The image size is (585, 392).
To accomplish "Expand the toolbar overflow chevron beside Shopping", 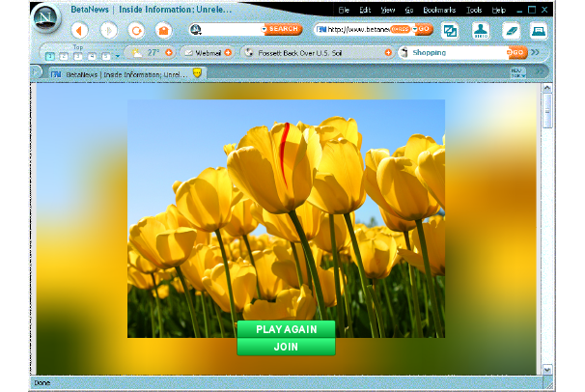I will (x=535, y=52).
